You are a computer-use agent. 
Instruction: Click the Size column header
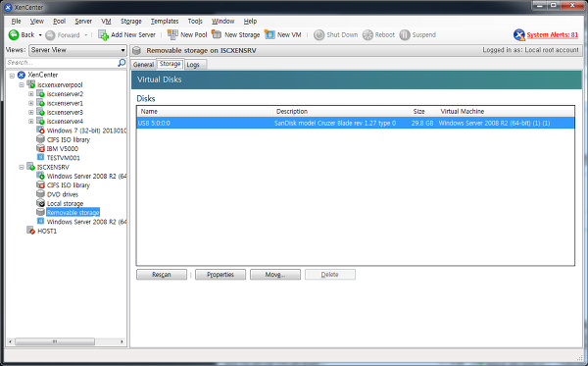423,112
